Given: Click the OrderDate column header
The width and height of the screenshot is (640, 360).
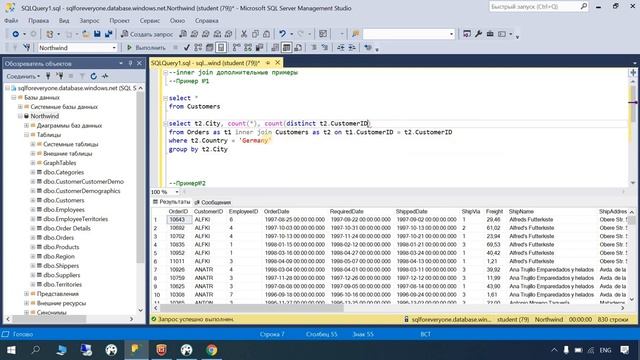Looking at the screenshot, I should click(277, 211).
